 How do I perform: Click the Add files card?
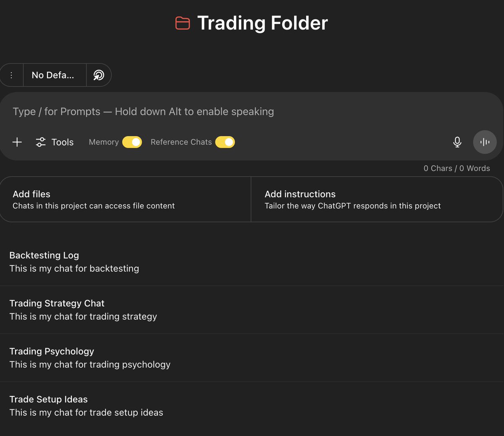pos(125,199)
